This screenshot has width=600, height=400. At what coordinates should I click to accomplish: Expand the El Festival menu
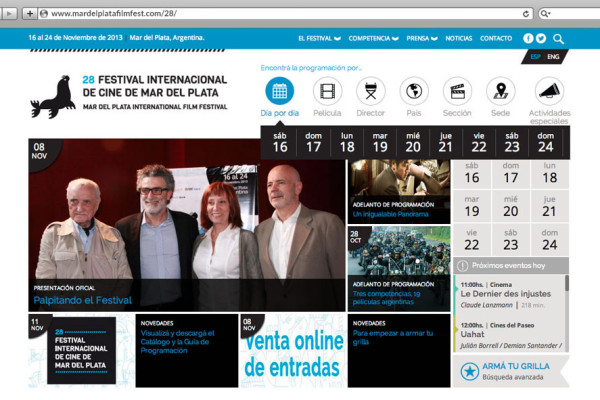pos(319,38)
